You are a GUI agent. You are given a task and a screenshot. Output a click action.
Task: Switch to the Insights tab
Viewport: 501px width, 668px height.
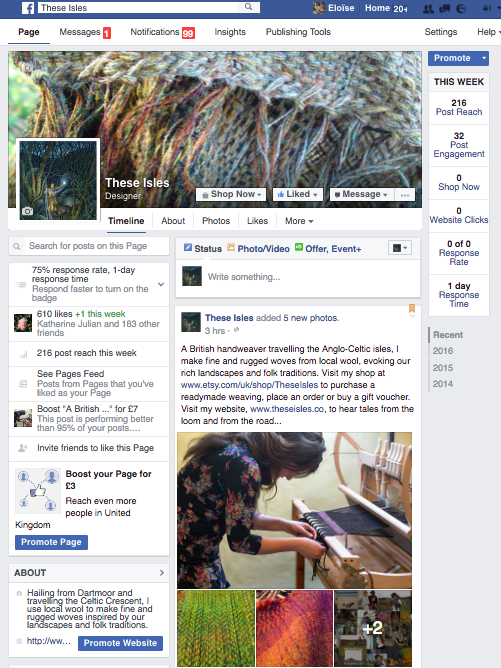[230, 32]
